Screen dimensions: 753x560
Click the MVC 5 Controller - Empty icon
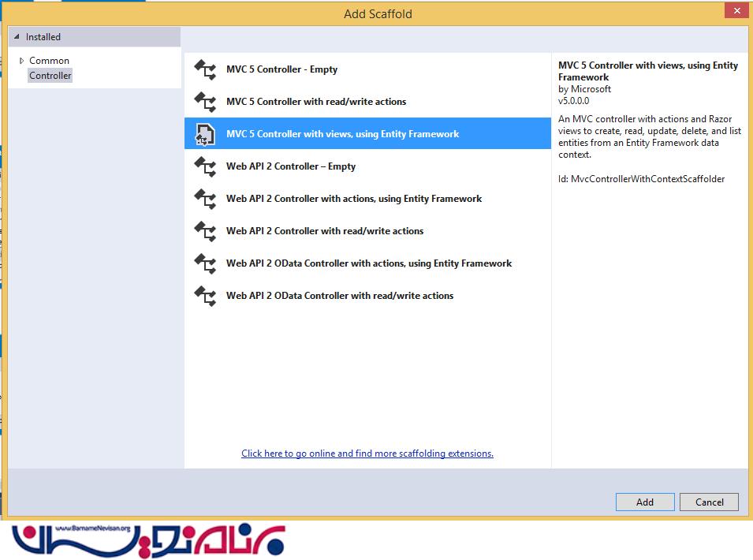tap(205, 69)
